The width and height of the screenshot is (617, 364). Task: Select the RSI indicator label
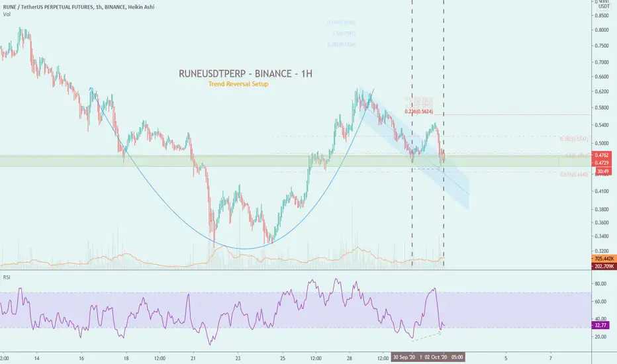(7, 277)
